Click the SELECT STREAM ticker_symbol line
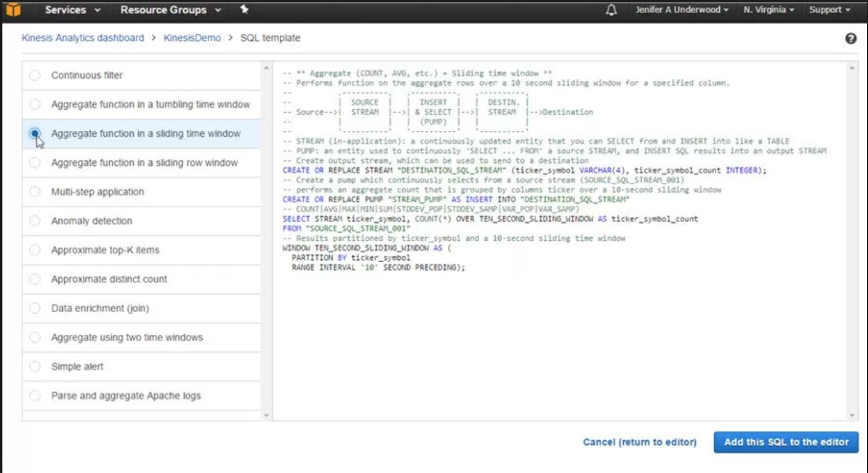Viewport: 868px width, 473px height. click(490, 218)
